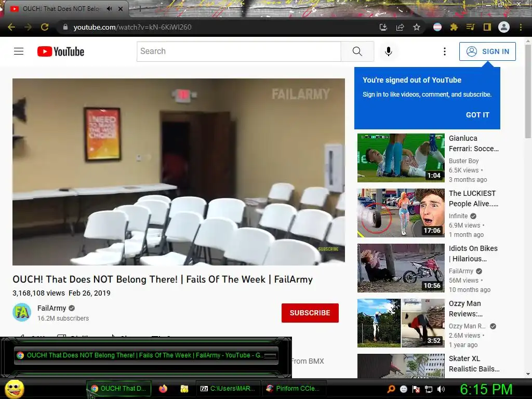View site info via the padlock icon

point(65,27)
